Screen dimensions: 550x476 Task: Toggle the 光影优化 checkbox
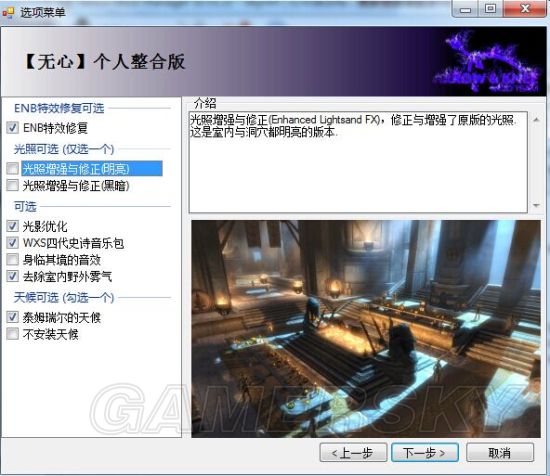(x=13, y=226)
